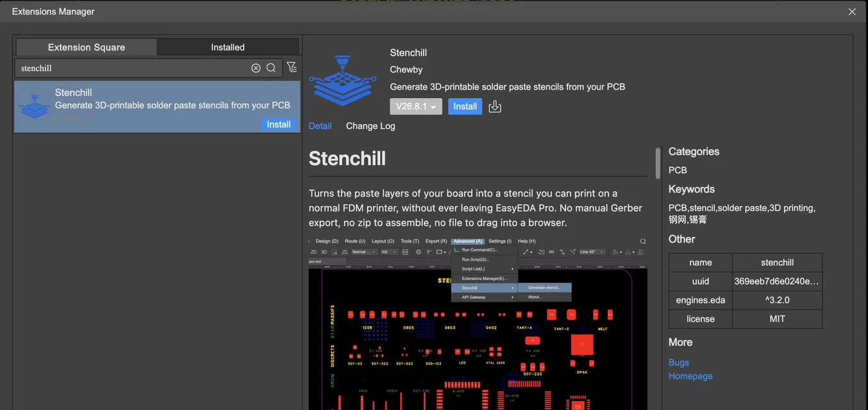This screenshot has width=868, height=410.
Task: Click the MIT license cell
Action: (x=778, y=318)
